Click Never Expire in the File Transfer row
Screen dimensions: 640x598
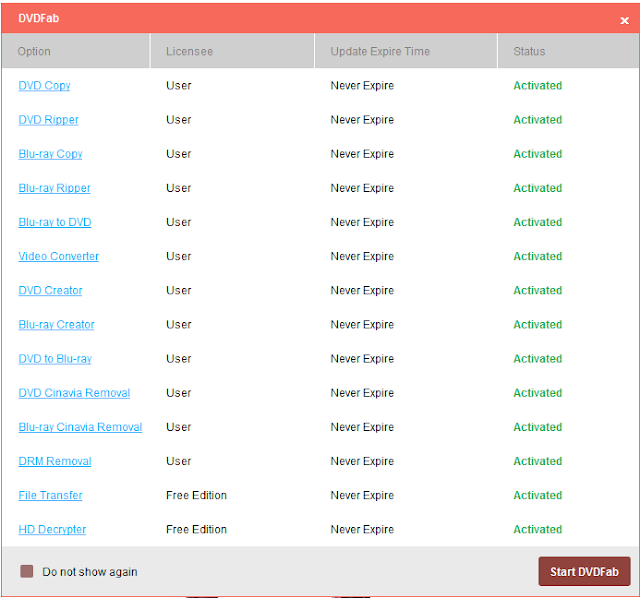tap(362, 495)
